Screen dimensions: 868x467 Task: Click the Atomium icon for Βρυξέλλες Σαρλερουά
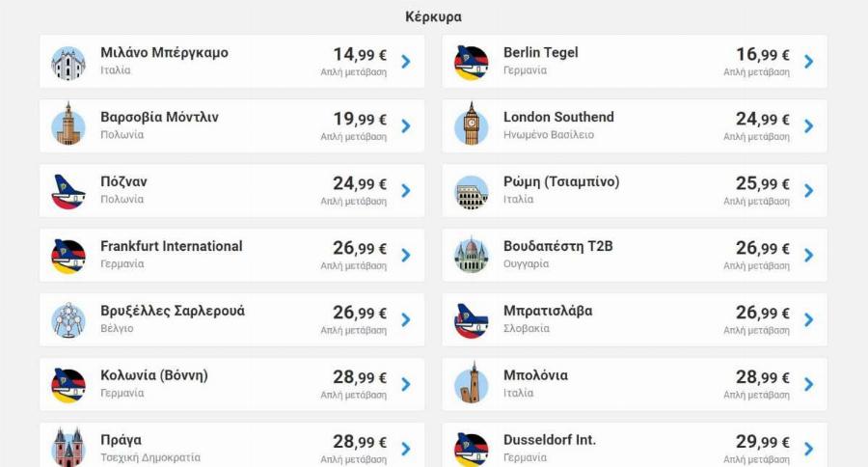tap(68, 320)
